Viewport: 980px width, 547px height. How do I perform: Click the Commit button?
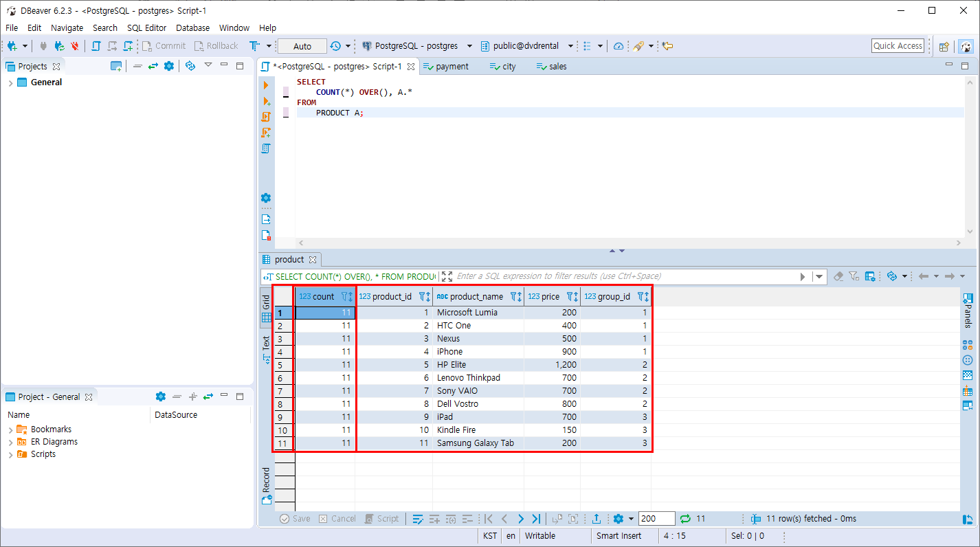coord(164,46)
